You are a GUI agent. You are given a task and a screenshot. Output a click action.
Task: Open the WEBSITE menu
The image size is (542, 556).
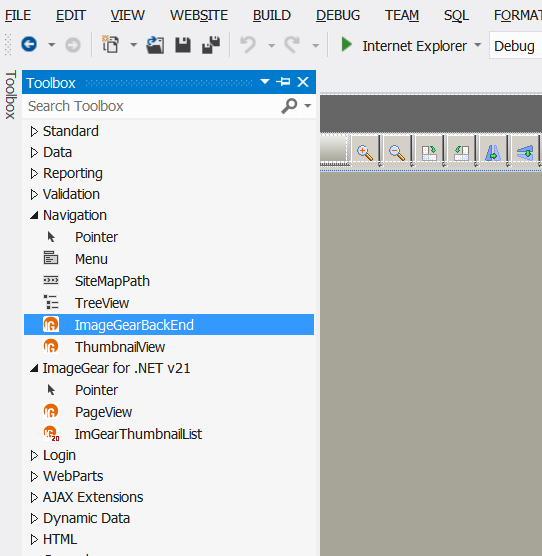(x=199, y=15)
